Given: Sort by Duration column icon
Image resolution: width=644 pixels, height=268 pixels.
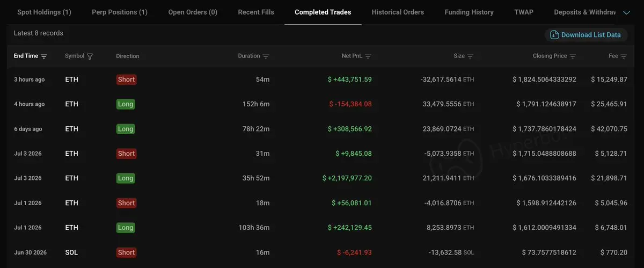Looking at the screenshot, I should [x=266, y=56].
